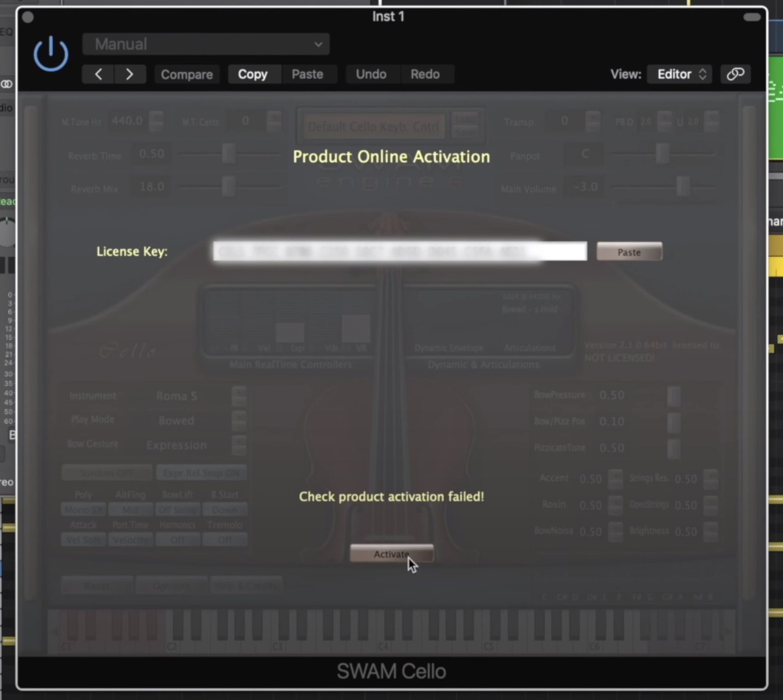Close the Inst 1 plug-in window
This screenshot has height=700, width=783.
pos(28,18)
